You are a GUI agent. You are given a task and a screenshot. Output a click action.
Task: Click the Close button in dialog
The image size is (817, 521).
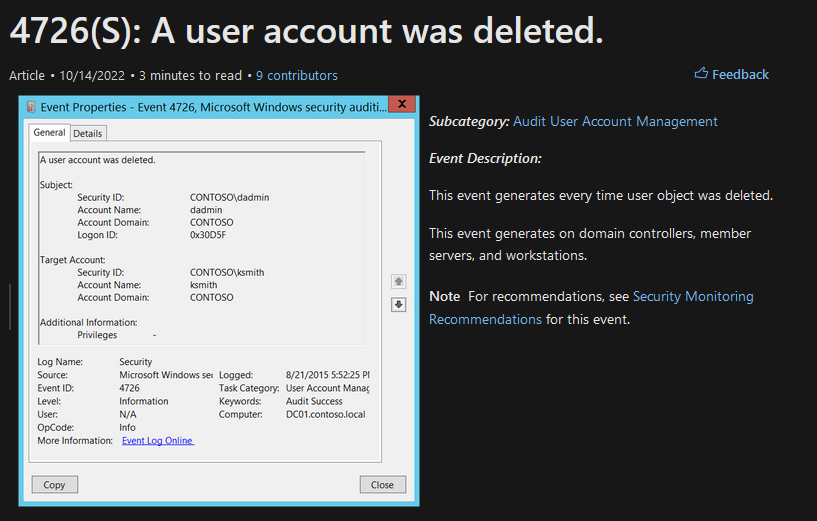tap(382, 485)
